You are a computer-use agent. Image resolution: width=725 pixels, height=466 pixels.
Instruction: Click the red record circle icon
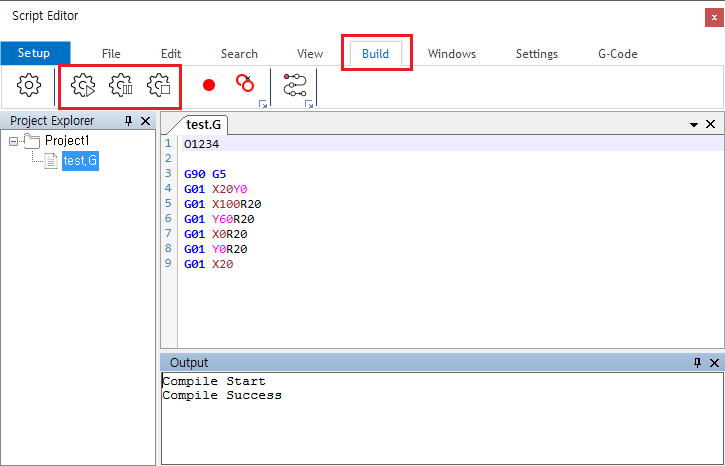209,86
